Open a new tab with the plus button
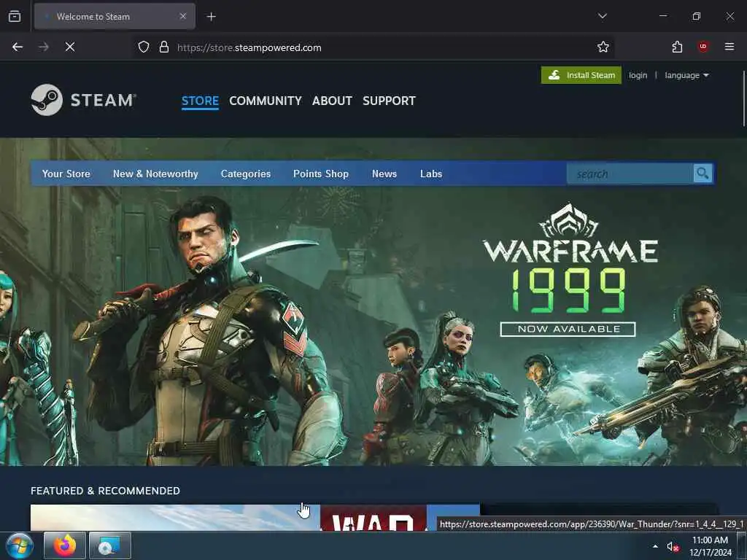Screen dimensions: 747x560 (x=211, y=17)
